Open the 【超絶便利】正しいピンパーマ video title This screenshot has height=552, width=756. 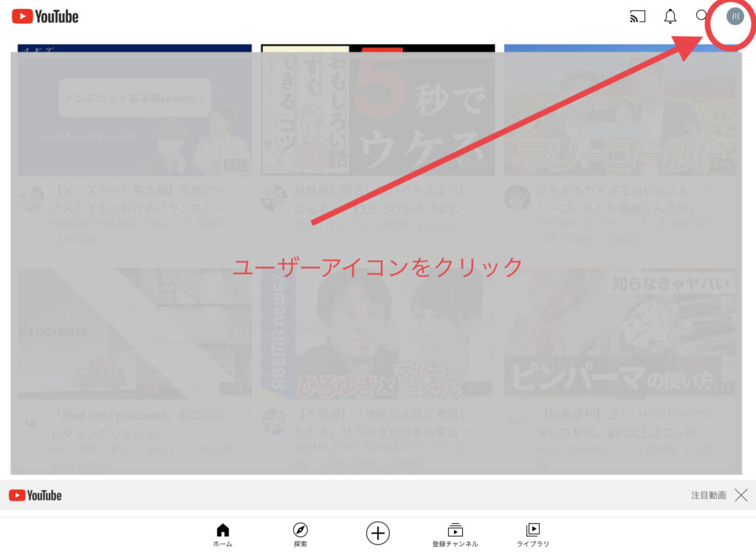click(x=625, y=423)
